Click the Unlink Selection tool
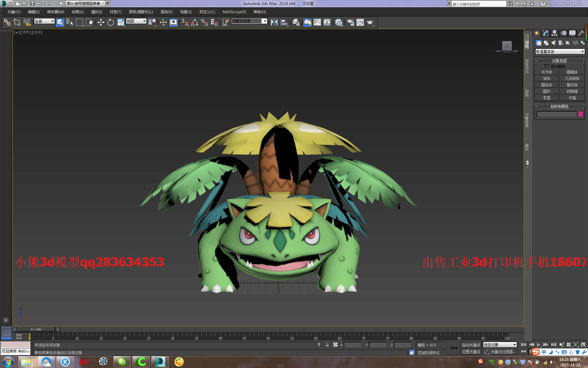This screenshot has height=368, width=588. click(17, 22)
